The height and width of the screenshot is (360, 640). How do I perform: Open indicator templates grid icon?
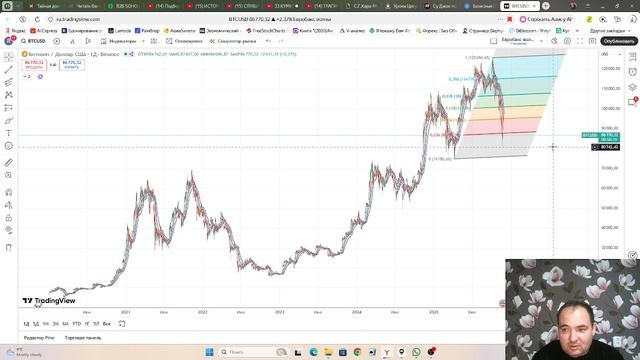(x=154, y=41)
